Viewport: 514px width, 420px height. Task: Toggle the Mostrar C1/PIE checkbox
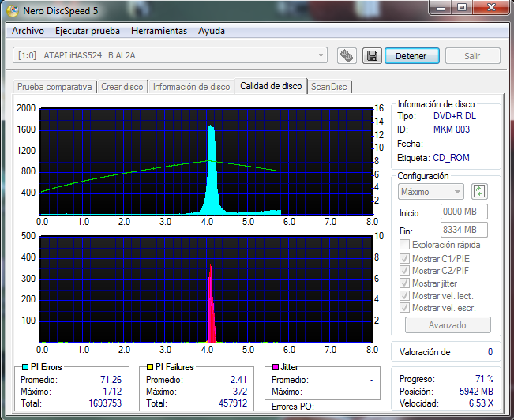(406, 257)
